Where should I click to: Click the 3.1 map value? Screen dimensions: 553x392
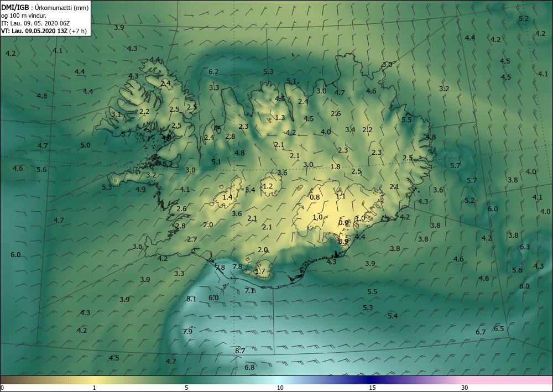point(116,114)
